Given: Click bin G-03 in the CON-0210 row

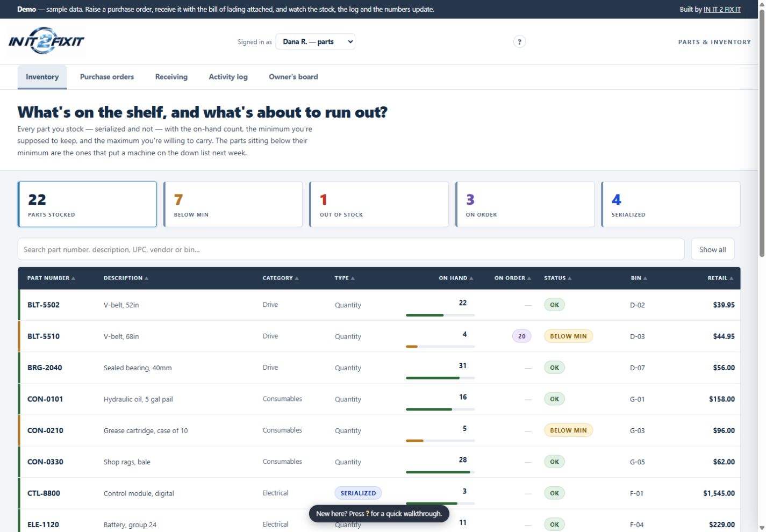Looking at the screenshot, I should pos(637,430).
